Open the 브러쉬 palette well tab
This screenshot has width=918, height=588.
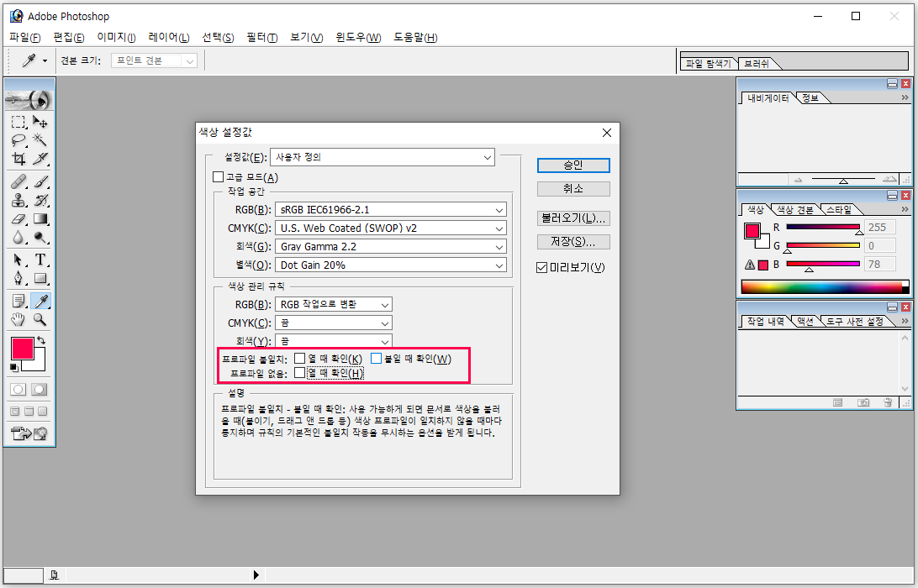pos(757,63)
